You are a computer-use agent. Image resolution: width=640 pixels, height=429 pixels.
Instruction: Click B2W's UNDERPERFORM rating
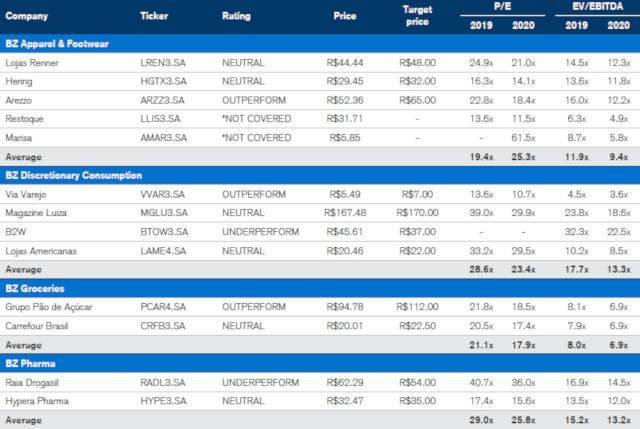click(x=260, y=232)
